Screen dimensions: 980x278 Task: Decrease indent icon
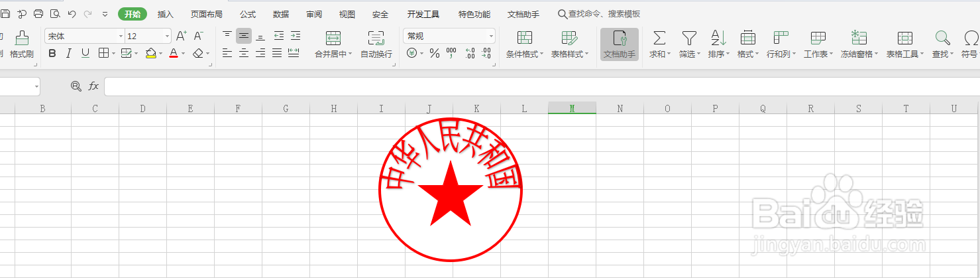[x=278, y=36]
